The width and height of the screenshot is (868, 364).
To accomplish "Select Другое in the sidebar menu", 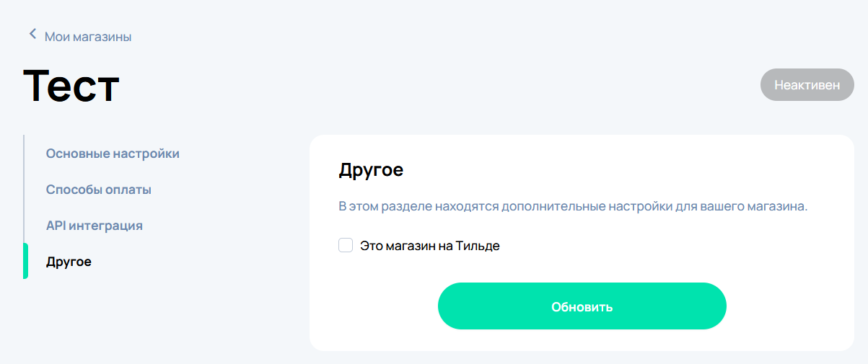I will tap(69, 262).
